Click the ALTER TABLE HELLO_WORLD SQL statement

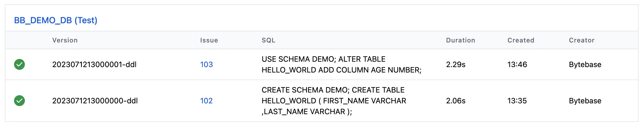[341, 64]
